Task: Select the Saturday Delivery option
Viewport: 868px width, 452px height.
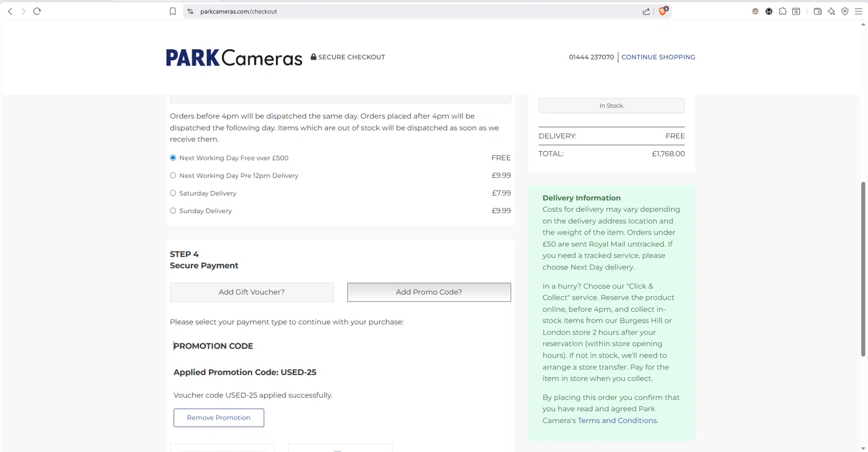Action: [173, 193]
